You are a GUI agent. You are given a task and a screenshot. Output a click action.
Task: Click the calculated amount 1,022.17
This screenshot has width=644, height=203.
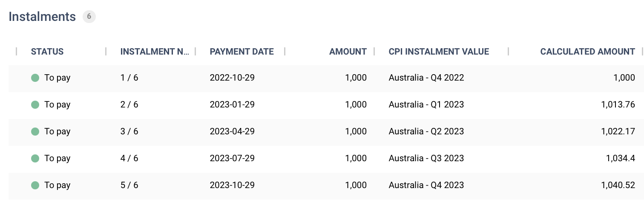tap(618, 131)
